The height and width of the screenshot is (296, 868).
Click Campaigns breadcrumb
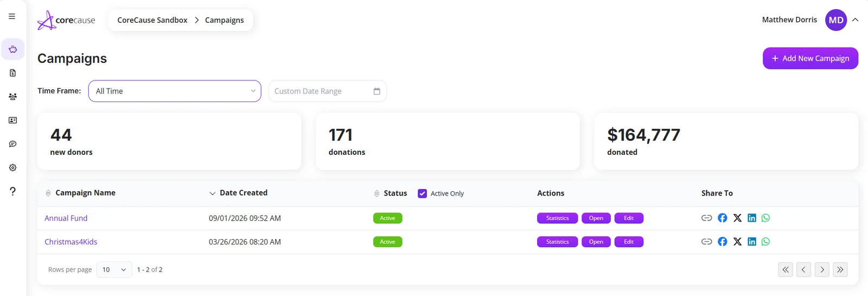(225, 20)
